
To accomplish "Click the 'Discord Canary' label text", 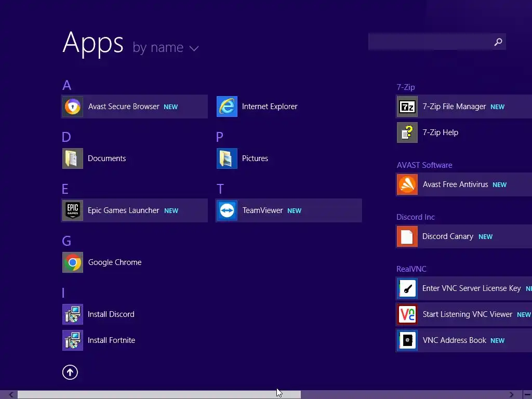I will tap(448, 236).
